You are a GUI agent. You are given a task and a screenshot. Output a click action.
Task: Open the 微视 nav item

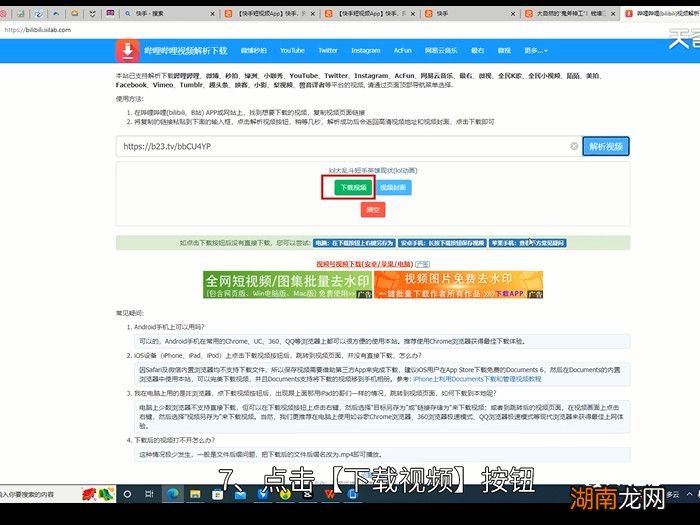504,51
